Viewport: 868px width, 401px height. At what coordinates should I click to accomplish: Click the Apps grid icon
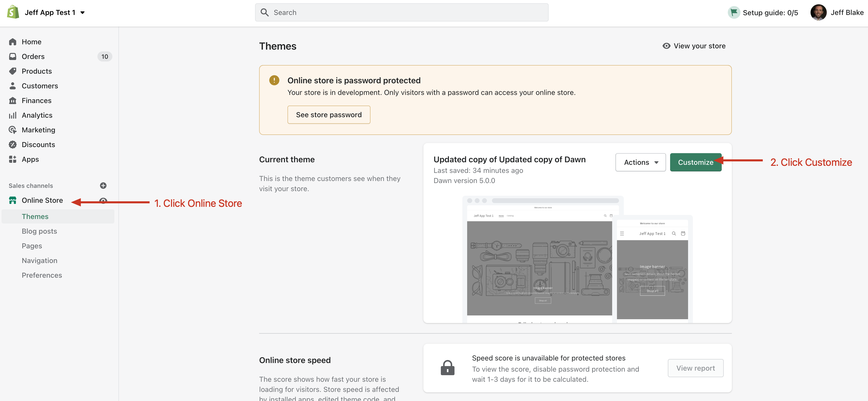pos(13,159)
